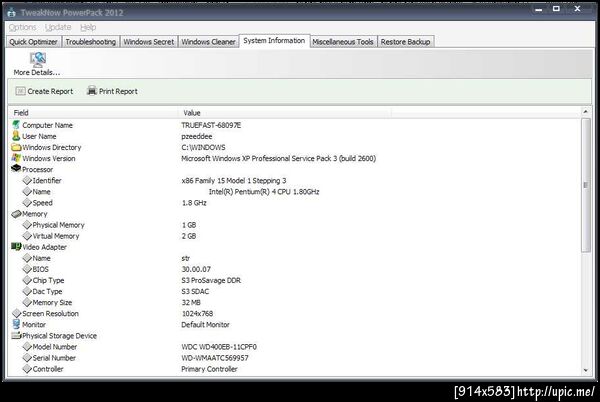600x402 pixels.
Task: Select the Computer Name row icon
Action: point(16,125)
